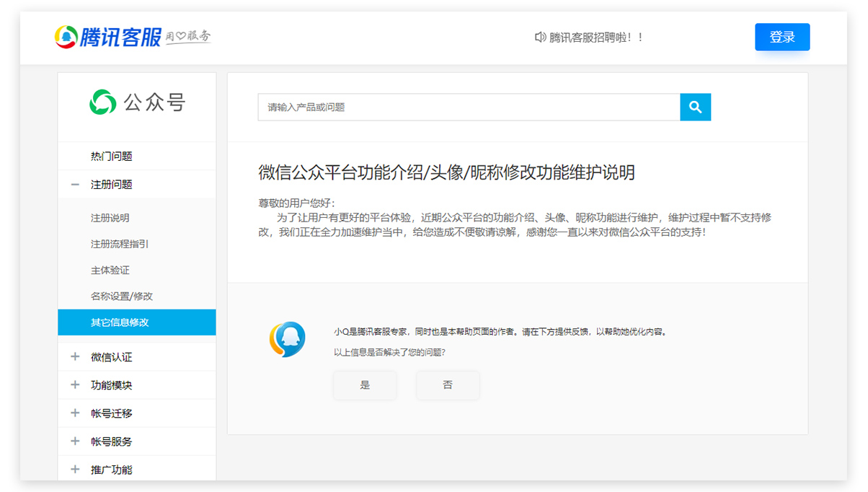The height and width of the screenshot is (492, 868).
Task: Expand the 功能模块 section
Action: pyautogui.click(x=75, y=385)
